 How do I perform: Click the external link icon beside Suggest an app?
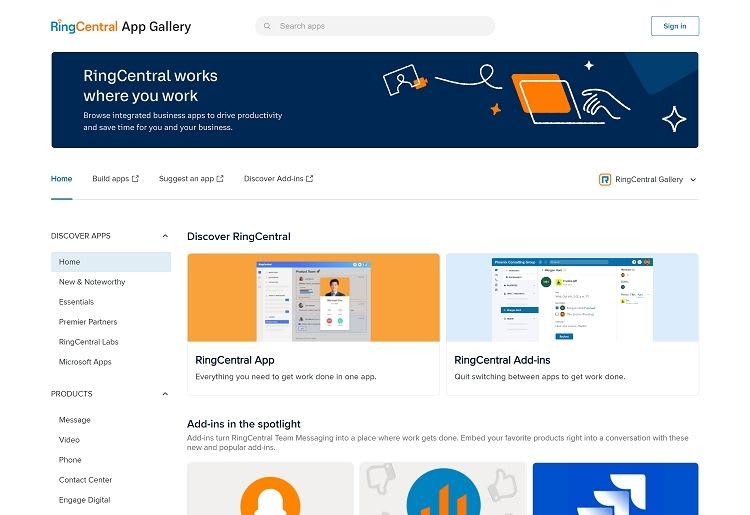[x=220, y=178]
